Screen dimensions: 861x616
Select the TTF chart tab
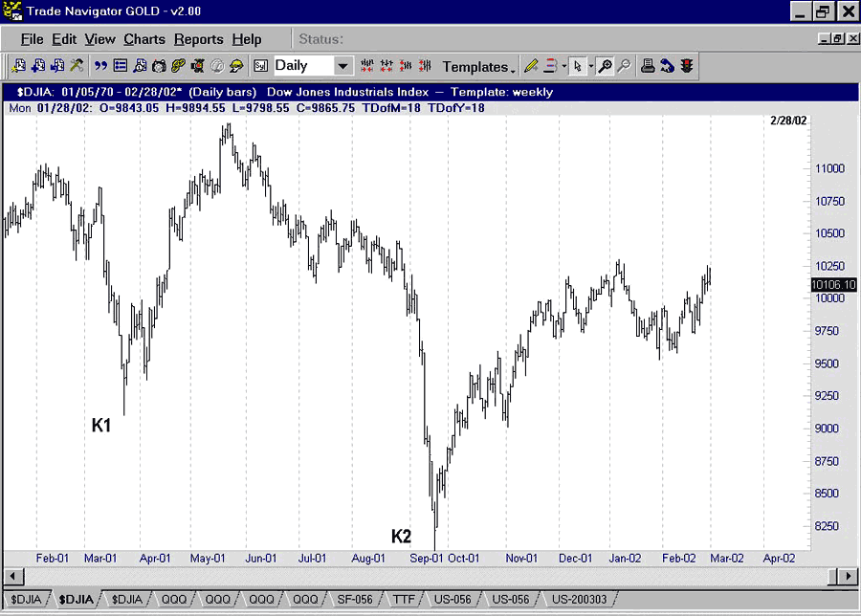(406, 600)
